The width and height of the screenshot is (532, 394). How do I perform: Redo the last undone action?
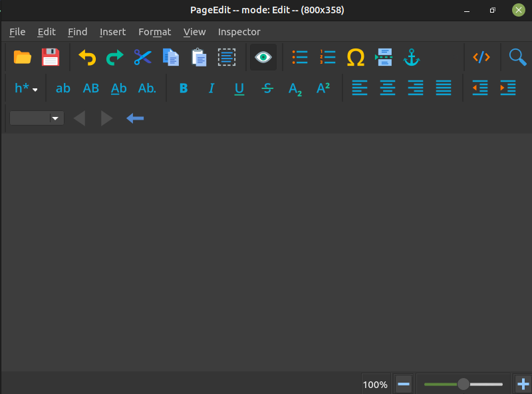pos(115,57)
